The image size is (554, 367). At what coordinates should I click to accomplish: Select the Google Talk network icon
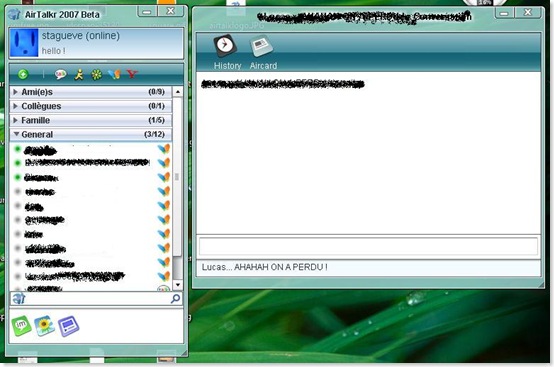point(60,74)
